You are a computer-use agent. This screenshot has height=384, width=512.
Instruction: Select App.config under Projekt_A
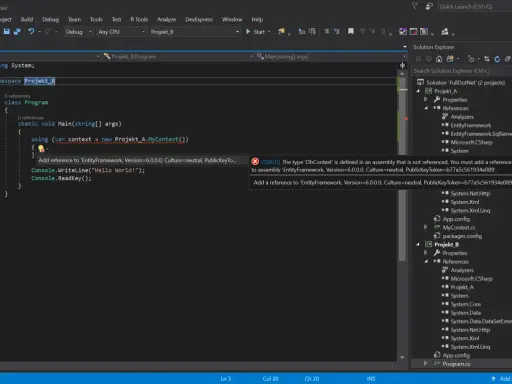click(x=456, y=219)
